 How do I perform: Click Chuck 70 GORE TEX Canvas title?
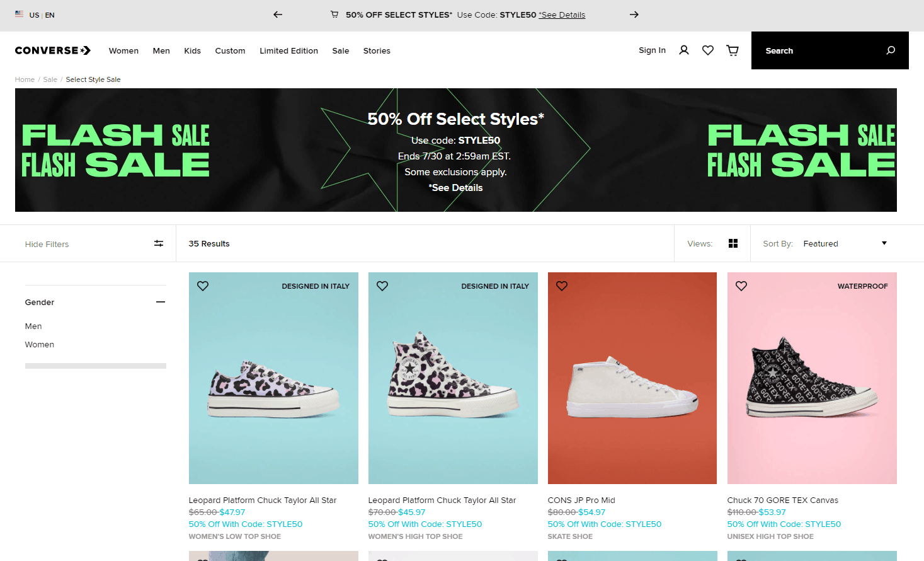(783, 500)
